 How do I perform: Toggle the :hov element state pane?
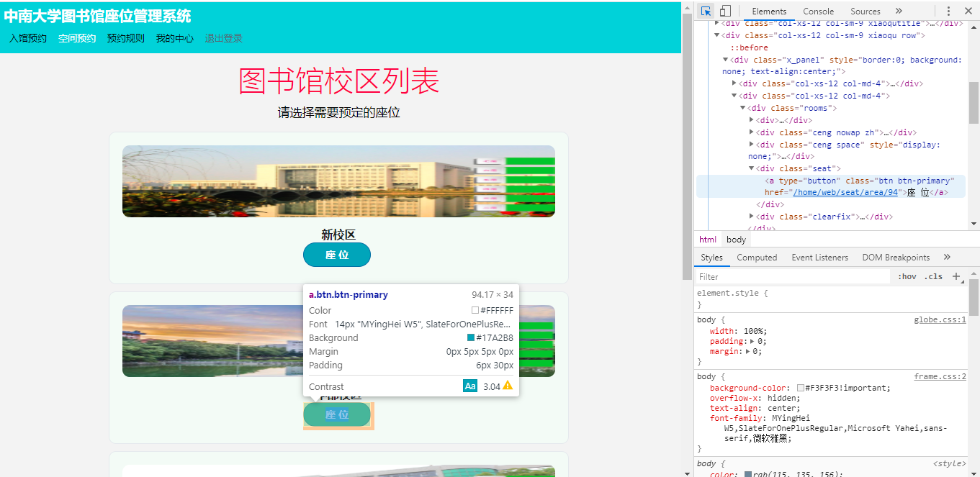click(907, 276)
